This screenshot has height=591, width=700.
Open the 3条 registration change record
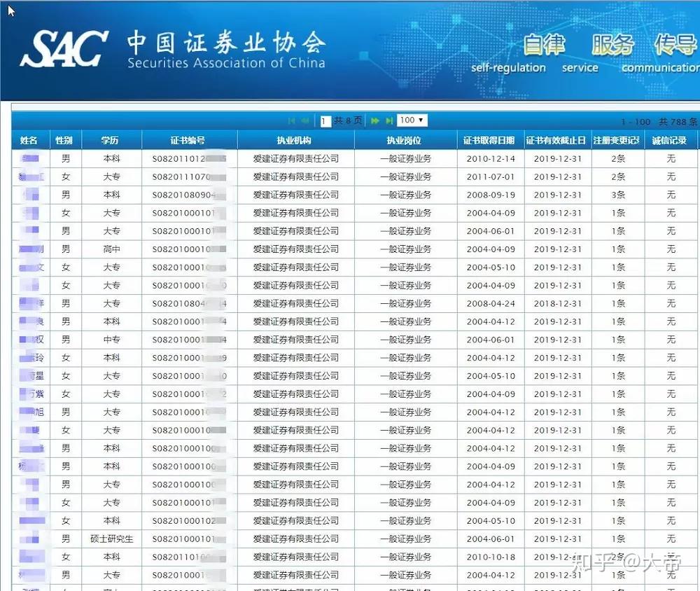point(618,195)
